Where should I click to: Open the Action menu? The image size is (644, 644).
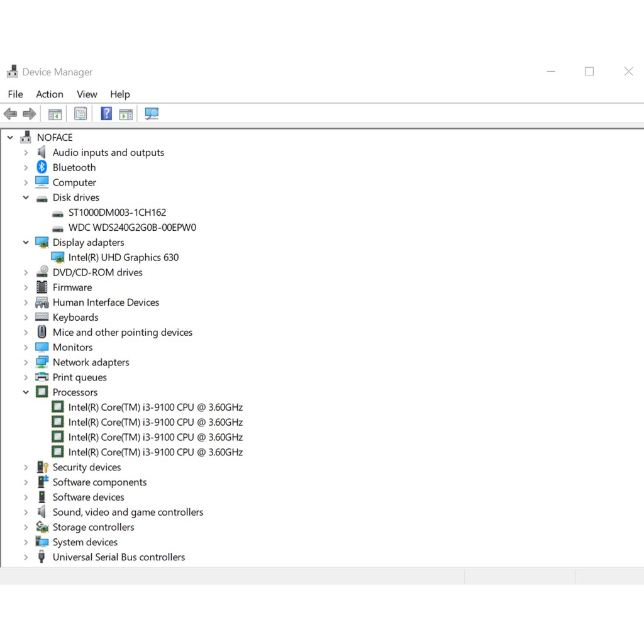(x=49, y=94)
